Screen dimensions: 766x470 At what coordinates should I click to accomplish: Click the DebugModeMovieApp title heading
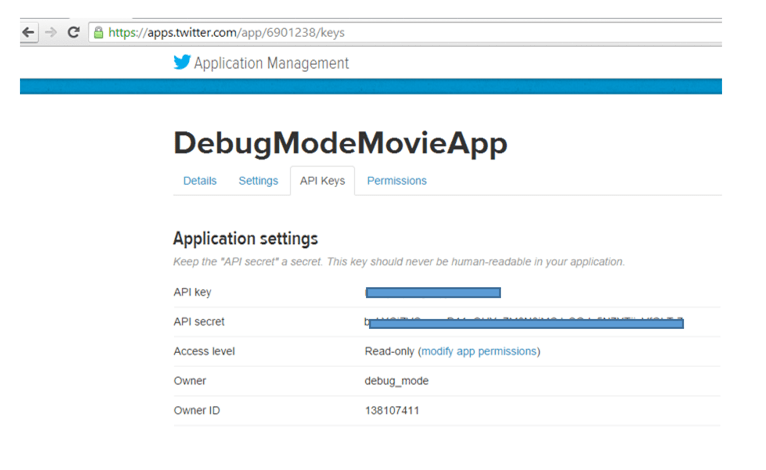pyautogui.click(x=340, y=143)
